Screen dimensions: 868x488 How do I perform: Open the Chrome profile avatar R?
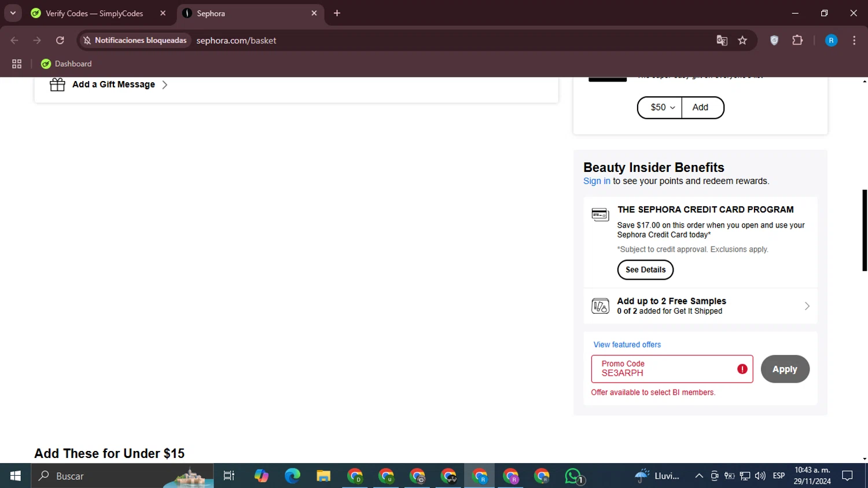[x=831, y=41]
